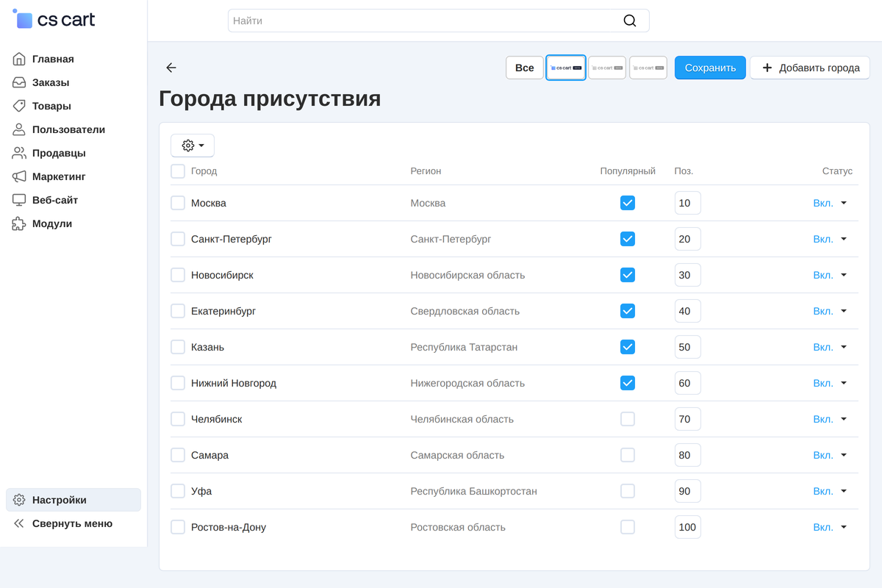The image size is (882, 588).
Task: Mark Челябинск as Популярный
Action: 628,419
